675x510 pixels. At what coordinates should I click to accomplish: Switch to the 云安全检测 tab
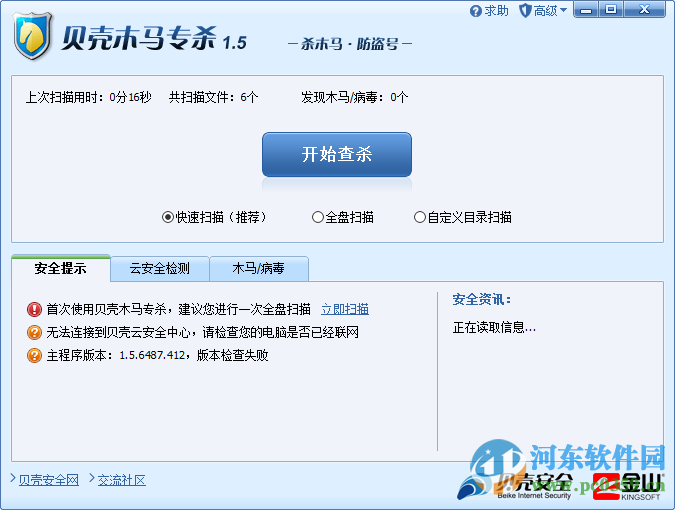point(160,269)
